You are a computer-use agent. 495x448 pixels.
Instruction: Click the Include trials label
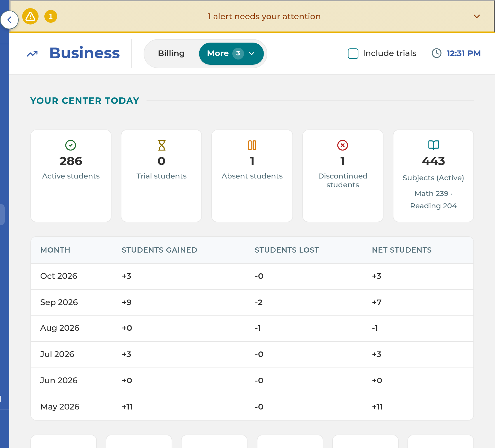[389, 53]
